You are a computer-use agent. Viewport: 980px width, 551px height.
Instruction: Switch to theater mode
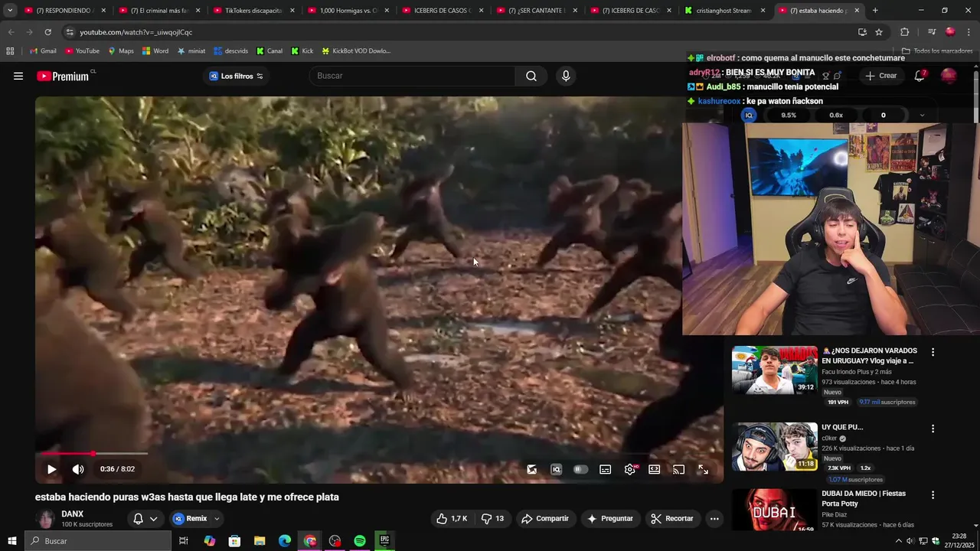point(655,469)
